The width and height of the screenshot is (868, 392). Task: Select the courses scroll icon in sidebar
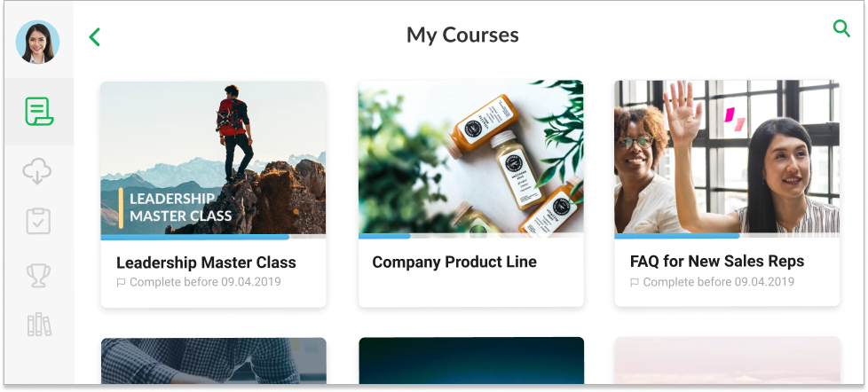(x=39, y=111)
